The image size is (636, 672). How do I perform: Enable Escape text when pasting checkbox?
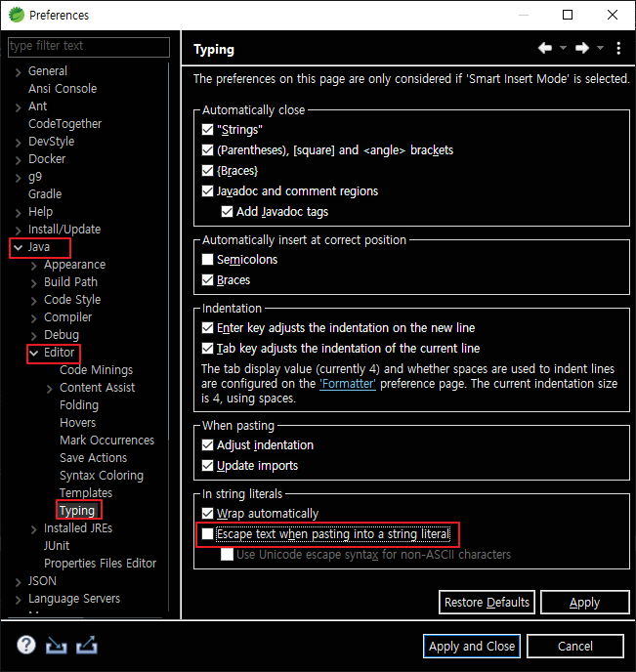[207, 534]
